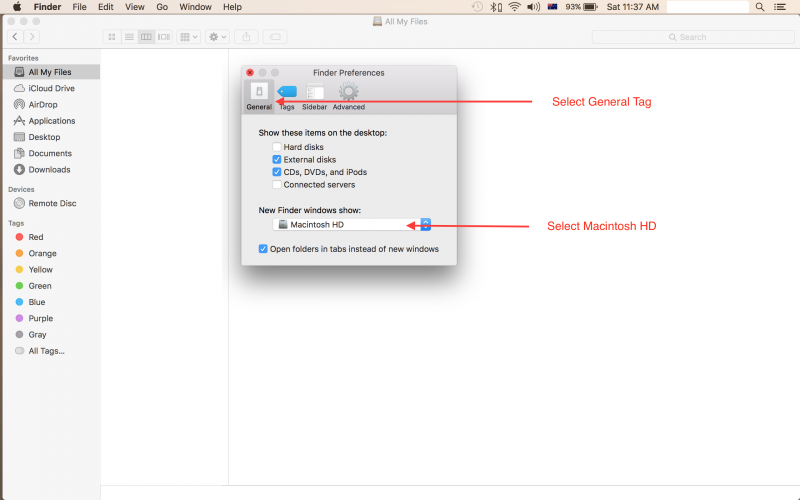The height and width of the screenshot is (500, 800).
Task: Click the Share toolbar button
Action: coord(246,37)
